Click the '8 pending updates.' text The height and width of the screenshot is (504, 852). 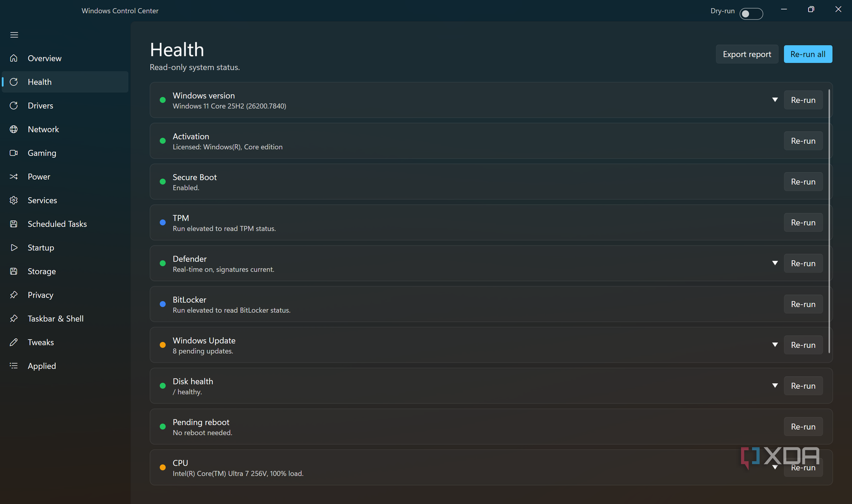203,351
